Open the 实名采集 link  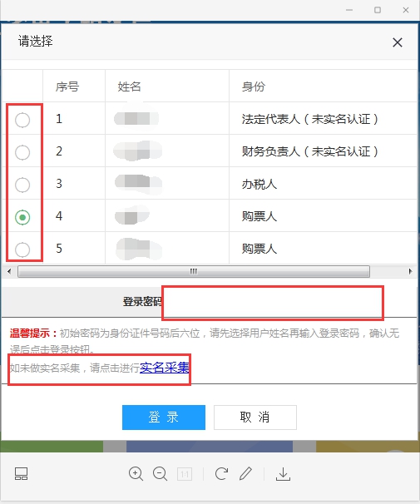[x=165, y=368]
